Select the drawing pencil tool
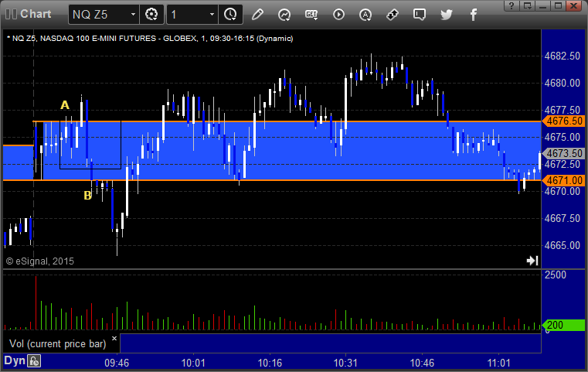The image size is (588, 372). (x=257, y=15)
